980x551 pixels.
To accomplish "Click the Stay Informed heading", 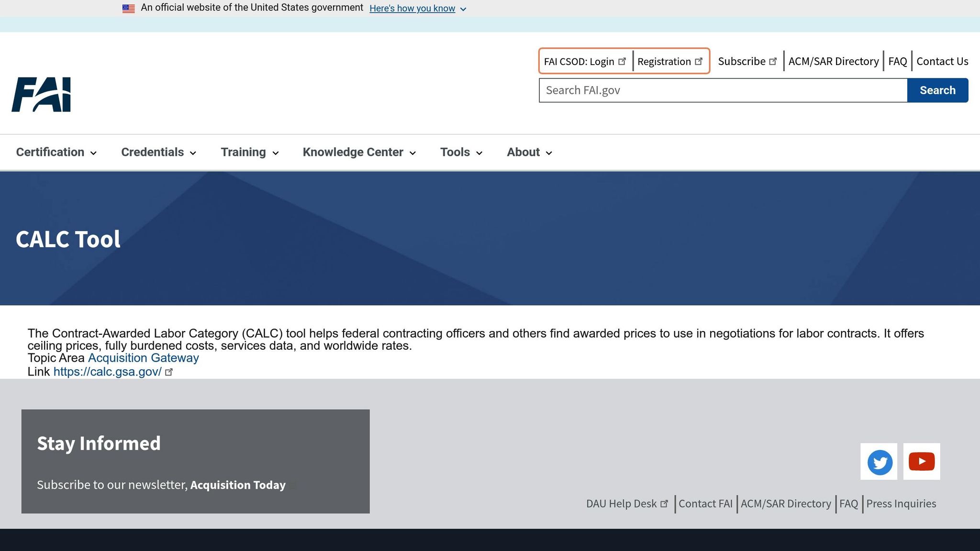I will click(99, 443).
